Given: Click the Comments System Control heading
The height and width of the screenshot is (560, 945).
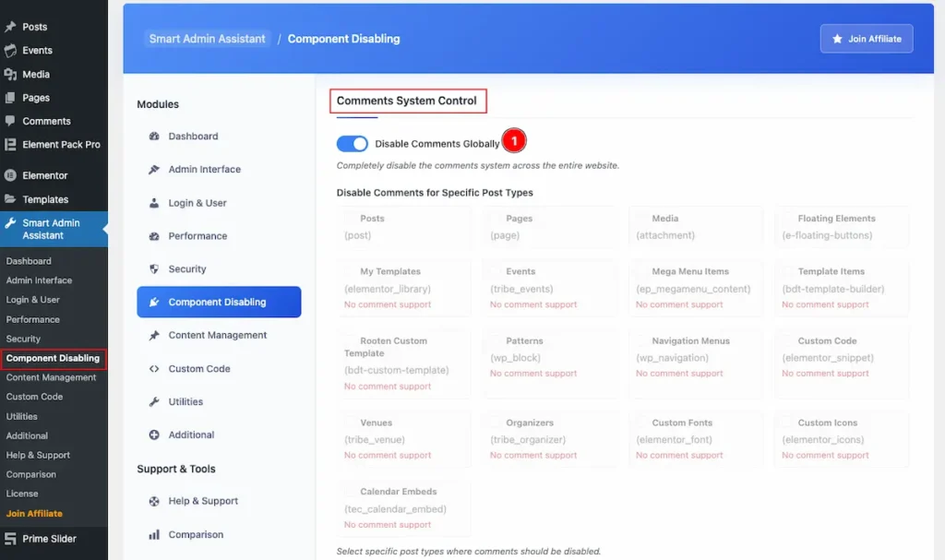Looking at the screenshot, I should [407, 101].
